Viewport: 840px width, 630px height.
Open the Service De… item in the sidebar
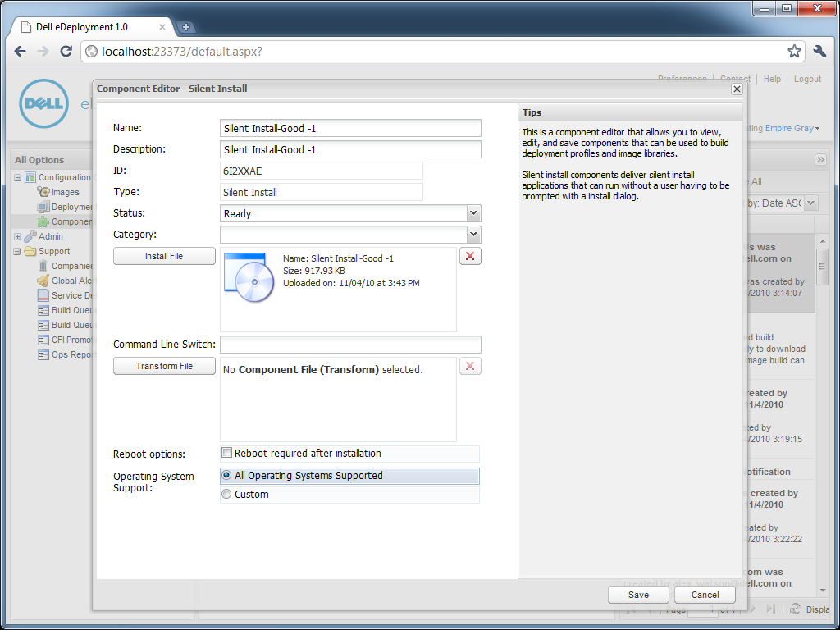tap(65, 295)
